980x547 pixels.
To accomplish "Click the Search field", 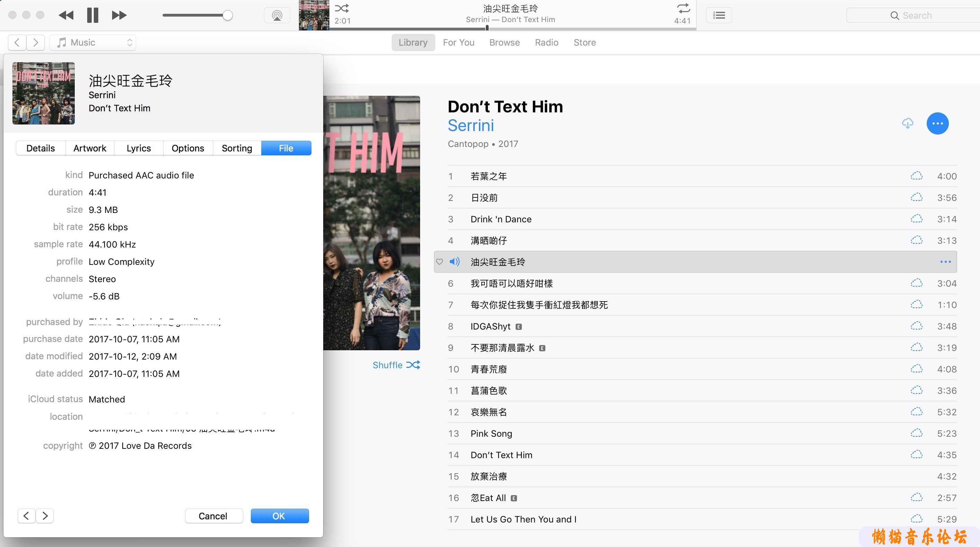I will point(913,15).
